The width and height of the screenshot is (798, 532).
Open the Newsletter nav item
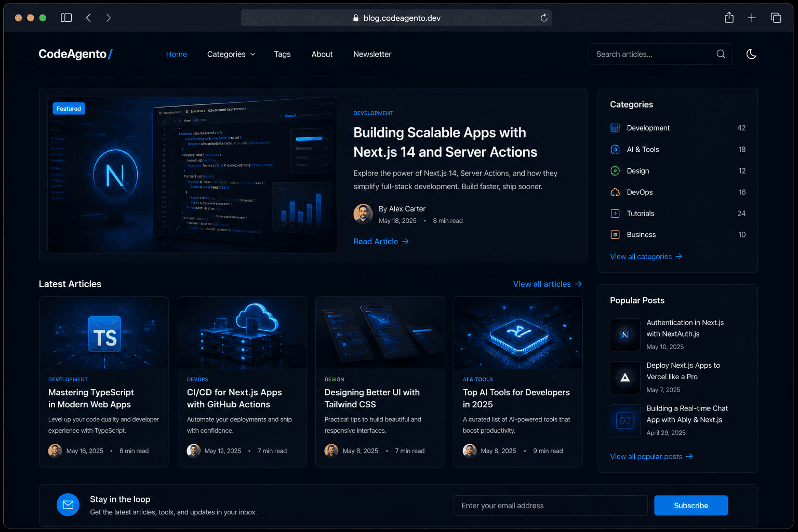point(373,54)
